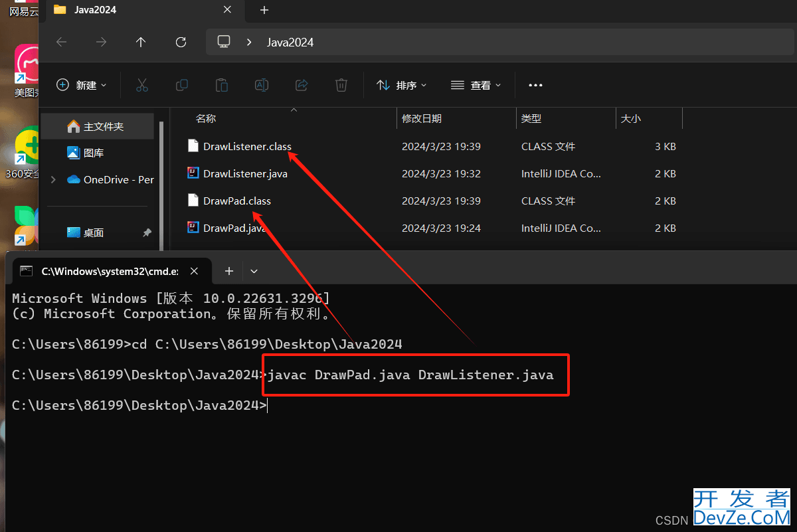Click the Paste clipboard icon
797x532 pixels.
(x=222, y=85)
